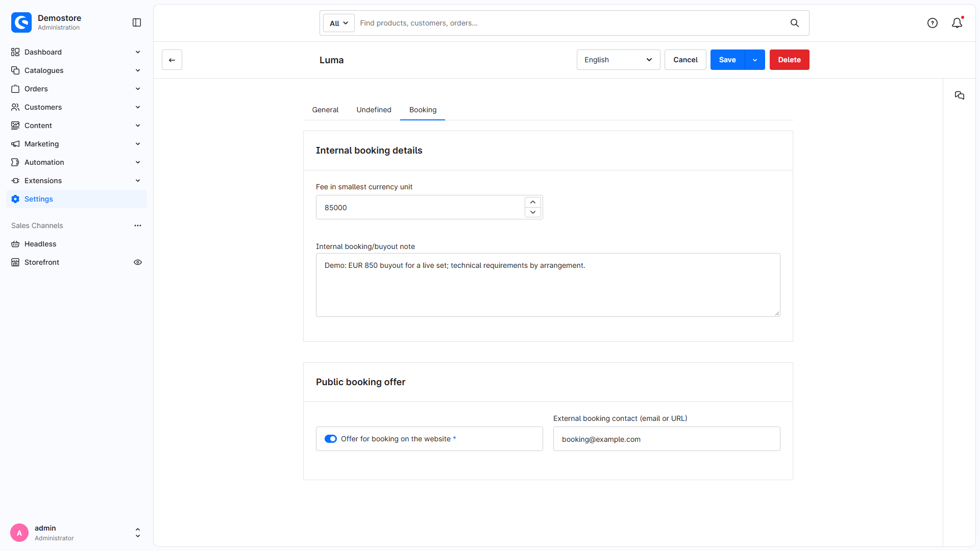
Task: Collapse the sidebar with panel icon
Action: (137, 22)
